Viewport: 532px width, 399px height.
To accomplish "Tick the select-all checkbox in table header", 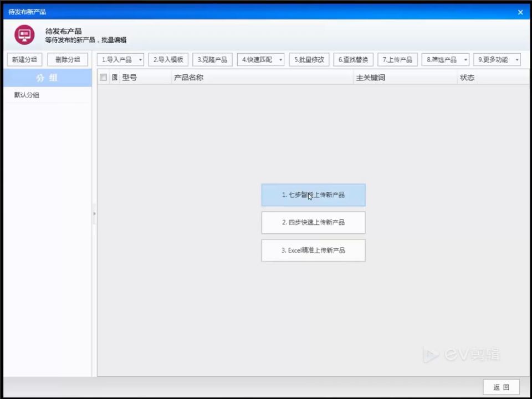I will (x=104, y=78).
